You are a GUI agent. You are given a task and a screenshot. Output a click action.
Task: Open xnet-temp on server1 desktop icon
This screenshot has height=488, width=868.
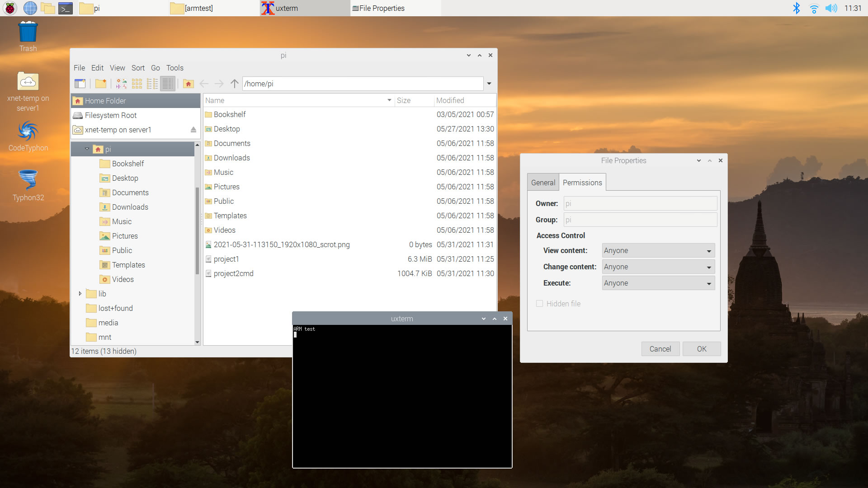click(28, 92)
